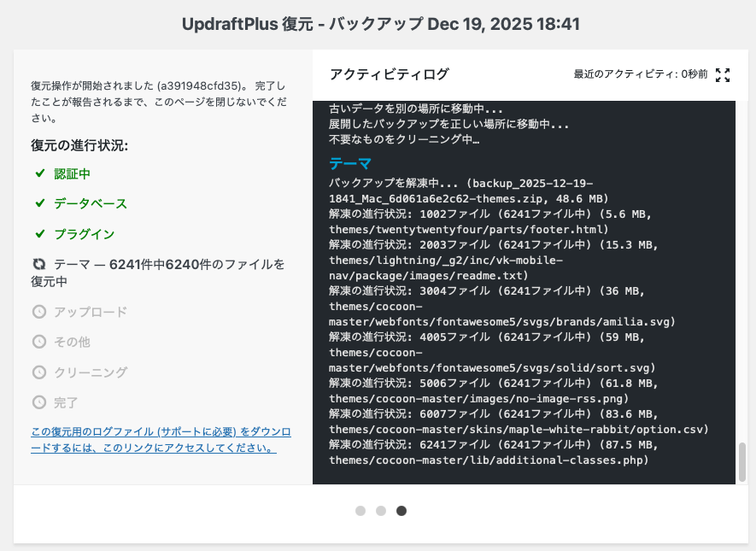Select the third dark pagination dot
Image resolution: width=756 pixels, height=551 pixels.
click(x=401, y=511)
